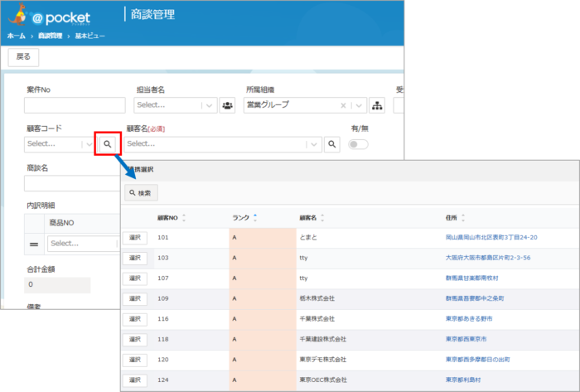
Task: Click the @pocket kangaroo logo
Action: tap(17, 17)
